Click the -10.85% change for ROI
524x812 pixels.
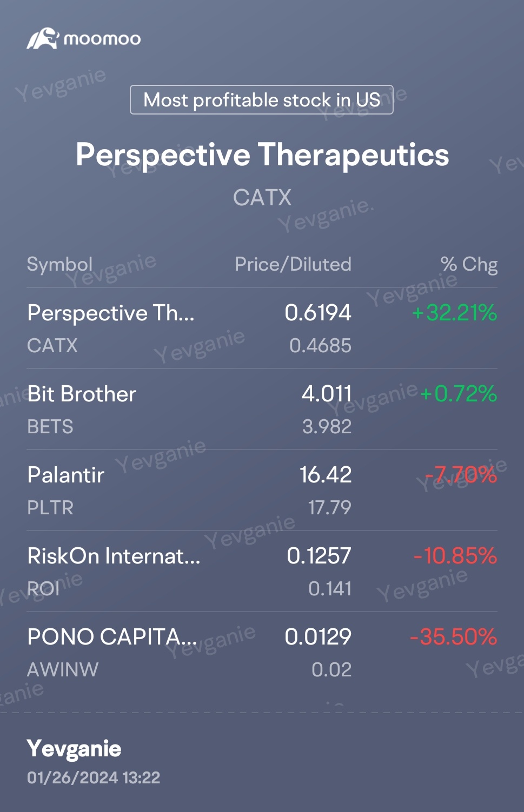pyautogui.click(x=455, y=556)
